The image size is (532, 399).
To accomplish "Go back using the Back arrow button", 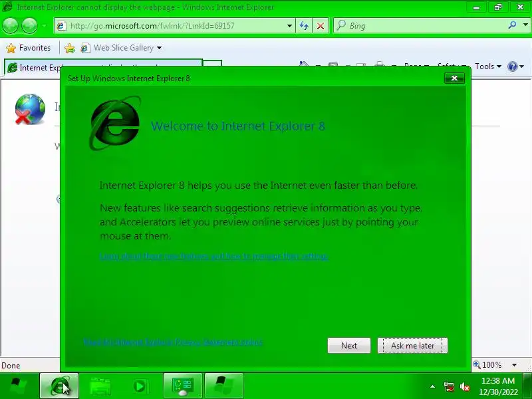I will [10, 26].
